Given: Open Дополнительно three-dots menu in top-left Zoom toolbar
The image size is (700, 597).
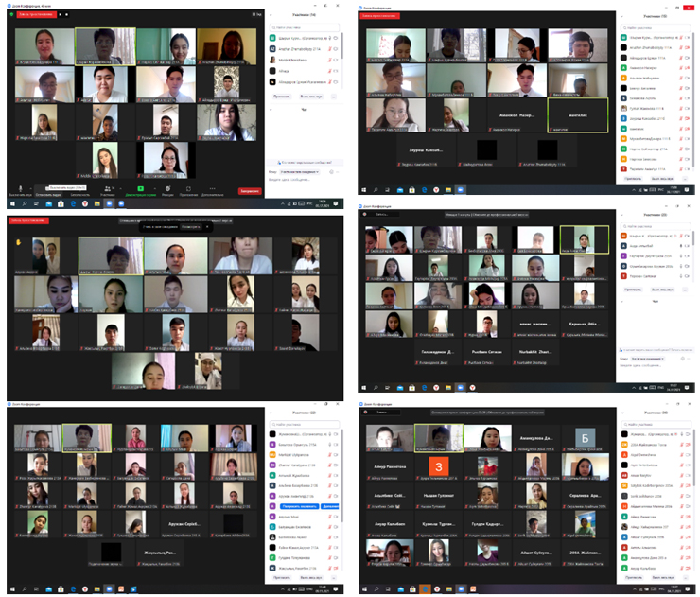Looking at the screenshot, I should tap(212, 188).
